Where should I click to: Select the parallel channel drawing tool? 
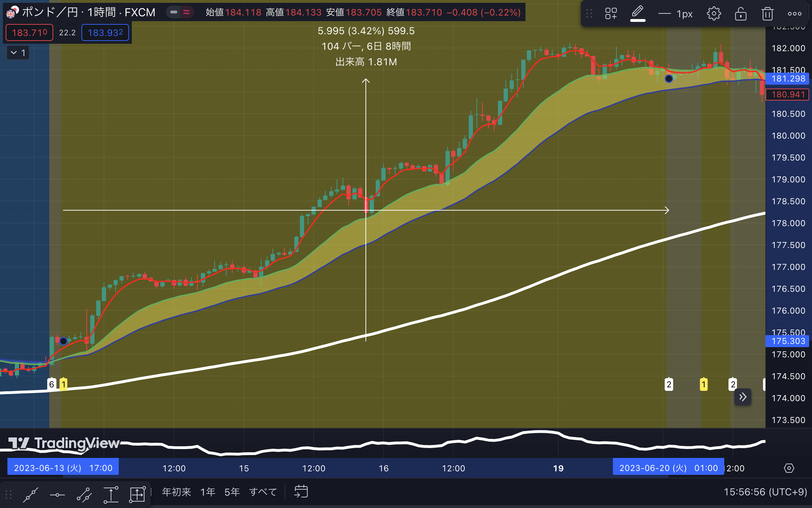coord(84,495)
